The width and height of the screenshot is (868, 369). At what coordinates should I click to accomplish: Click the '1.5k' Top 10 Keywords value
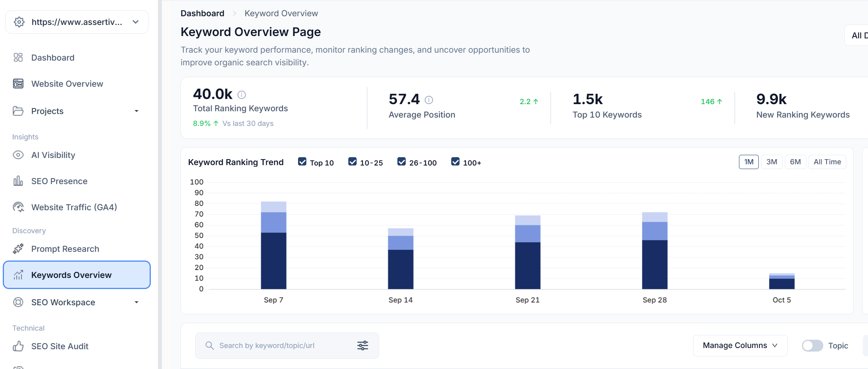point(588,99)
